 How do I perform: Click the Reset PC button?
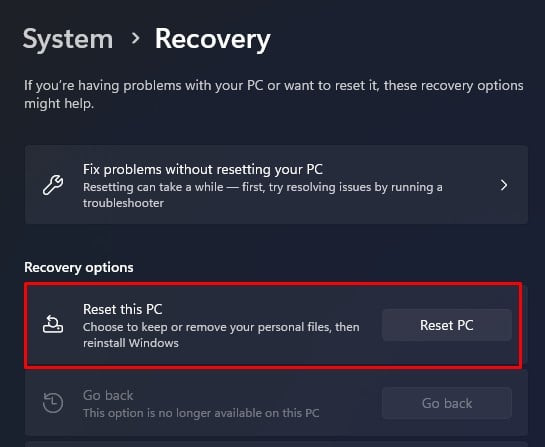(x=447, y=325)
